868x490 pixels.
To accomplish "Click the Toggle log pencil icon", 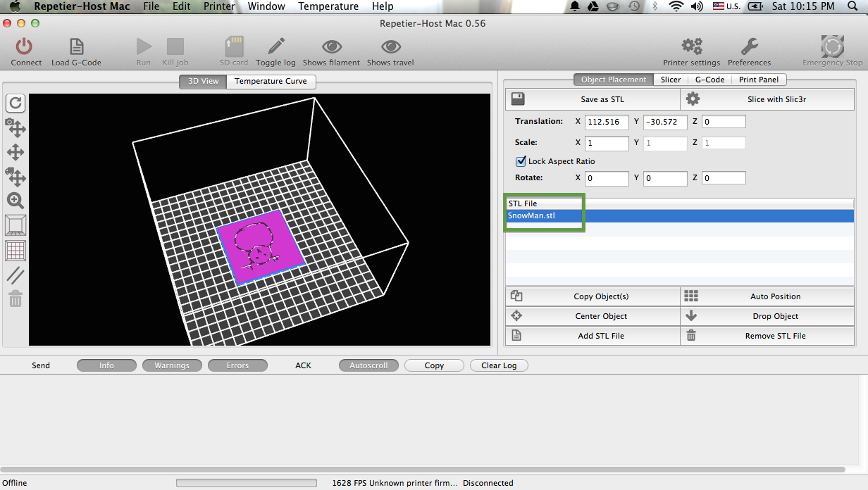I will point(275,47).
